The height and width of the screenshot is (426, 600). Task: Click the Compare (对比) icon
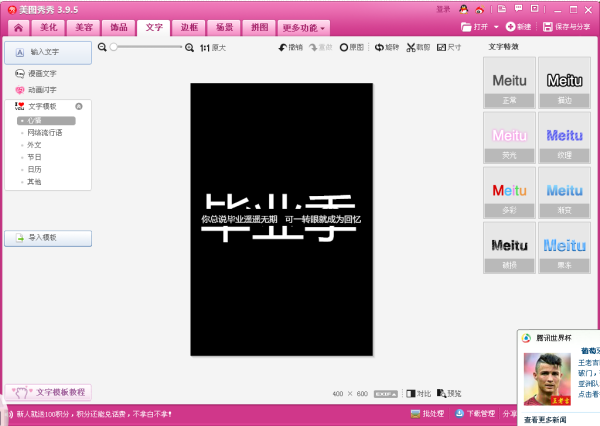coord(409,393)
